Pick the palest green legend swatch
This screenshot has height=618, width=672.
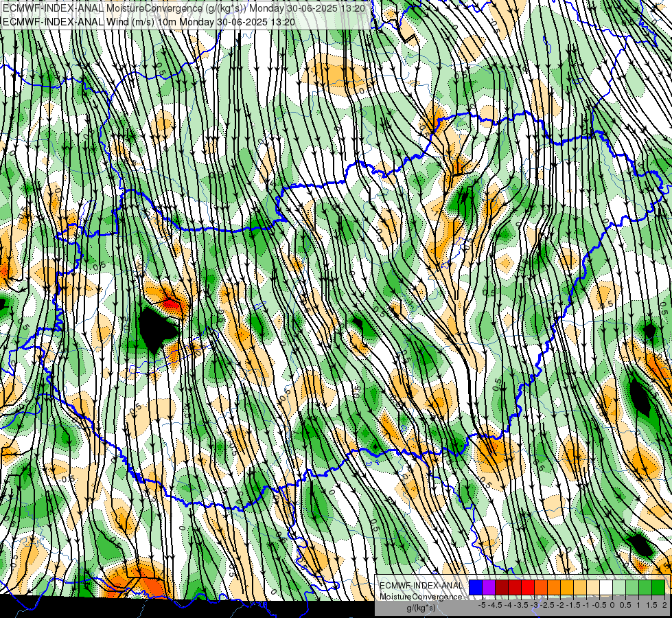619,588
